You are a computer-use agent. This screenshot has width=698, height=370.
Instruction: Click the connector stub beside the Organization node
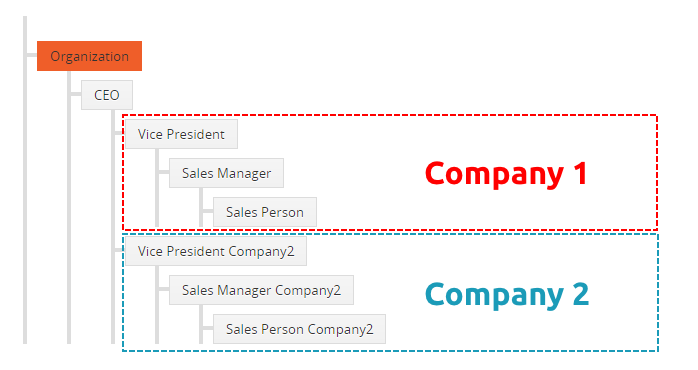click(x=31, y=55)
